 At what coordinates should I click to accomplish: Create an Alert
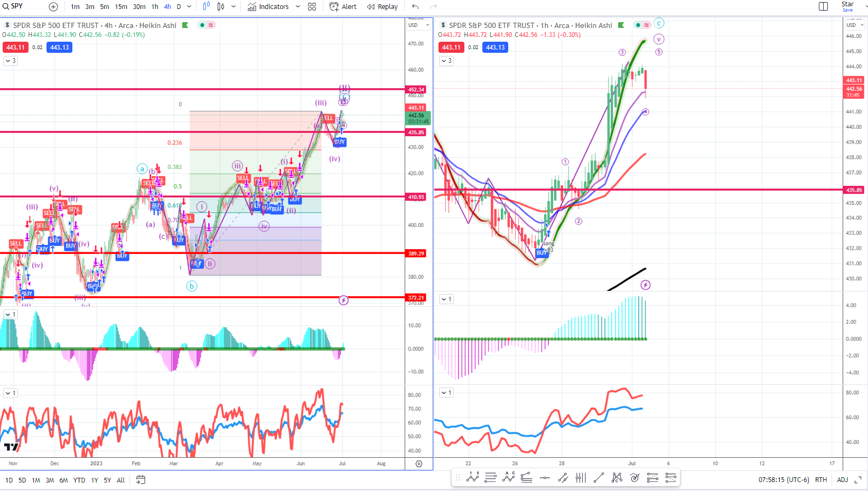tap(343, 7)
